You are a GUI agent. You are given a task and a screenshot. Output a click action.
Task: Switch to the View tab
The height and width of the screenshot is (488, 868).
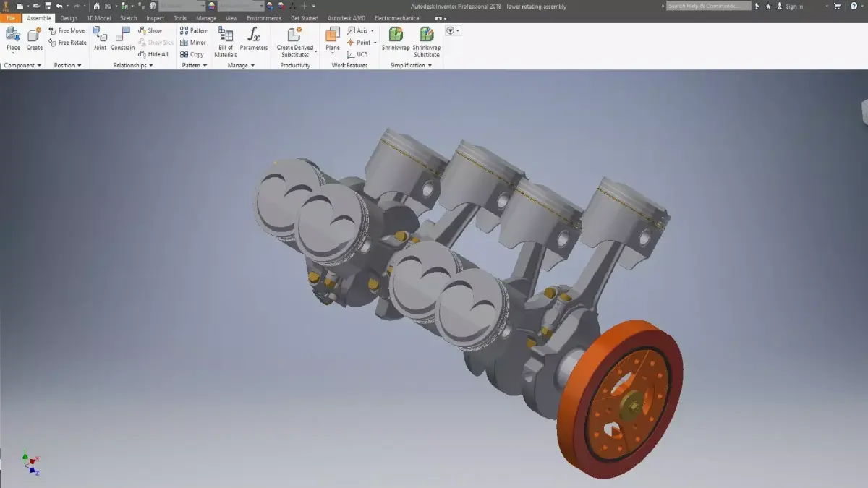coord(231,18)
